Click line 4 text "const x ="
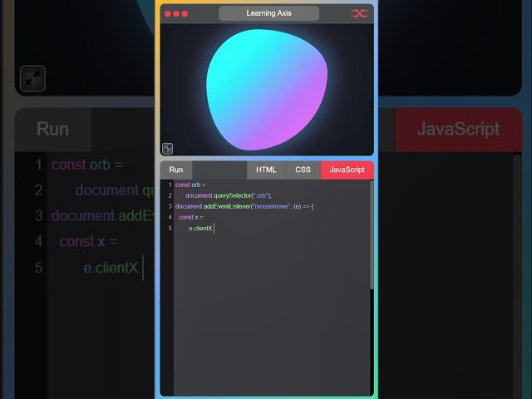 (191, 217)
